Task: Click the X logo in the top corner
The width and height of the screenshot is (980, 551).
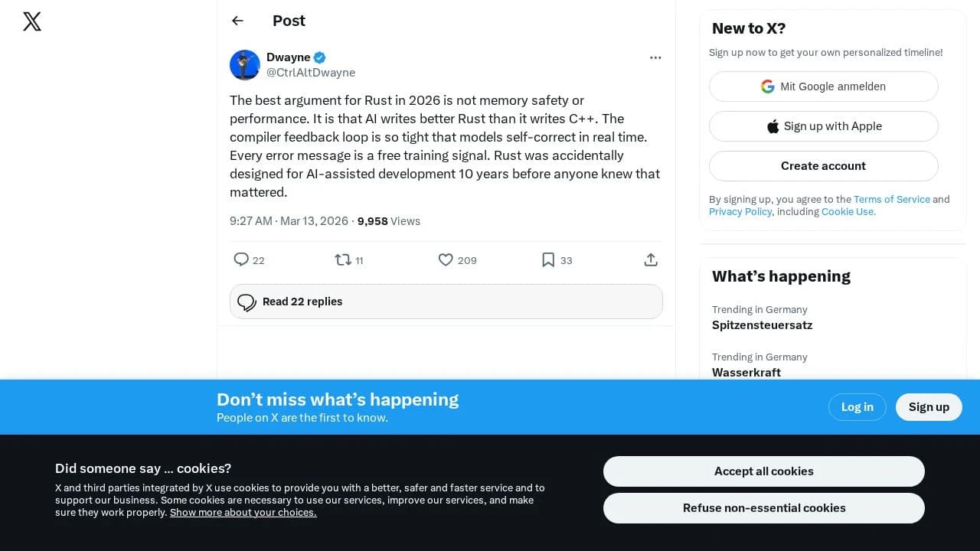Action: 31,21
